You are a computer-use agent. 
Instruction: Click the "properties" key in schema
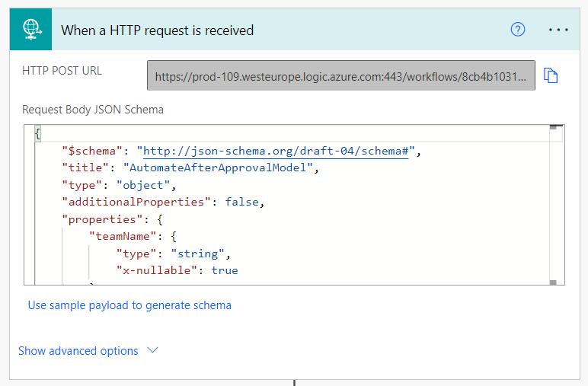[x=102, y=219]
